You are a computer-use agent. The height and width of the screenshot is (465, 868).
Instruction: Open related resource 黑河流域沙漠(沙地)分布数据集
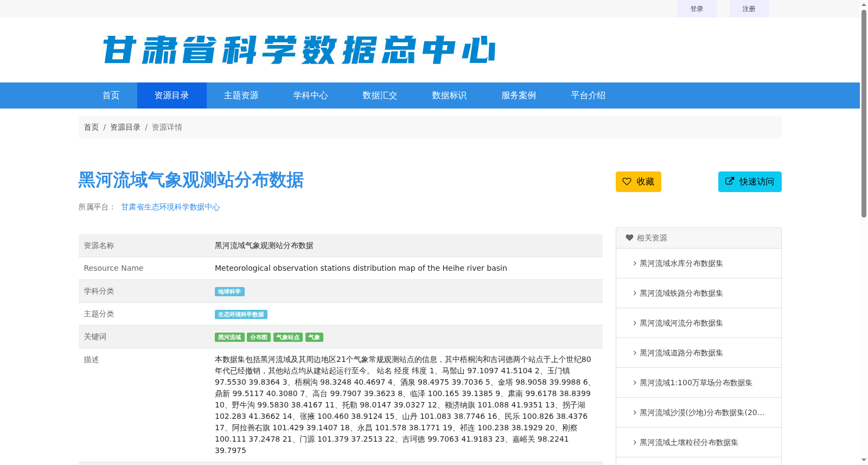702,412
